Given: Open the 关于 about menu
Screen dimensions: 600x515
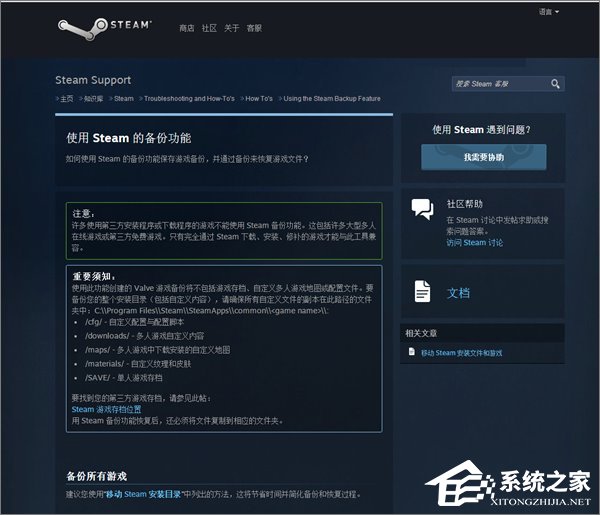Looking at the screenshot, I should coord(232,28).
